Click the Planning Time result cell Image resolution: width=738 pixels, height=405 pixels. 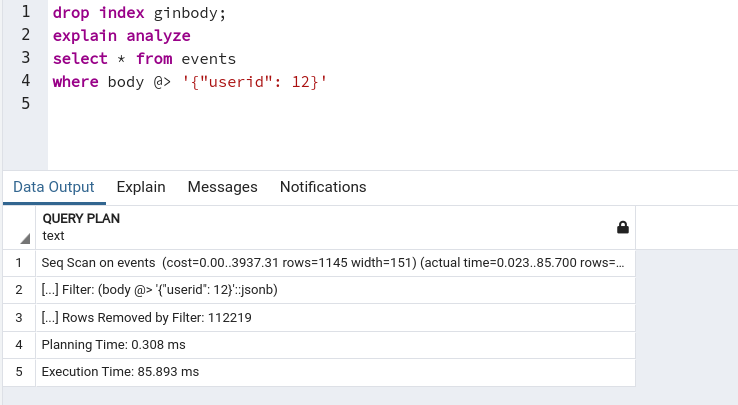(x=113, y=344)
